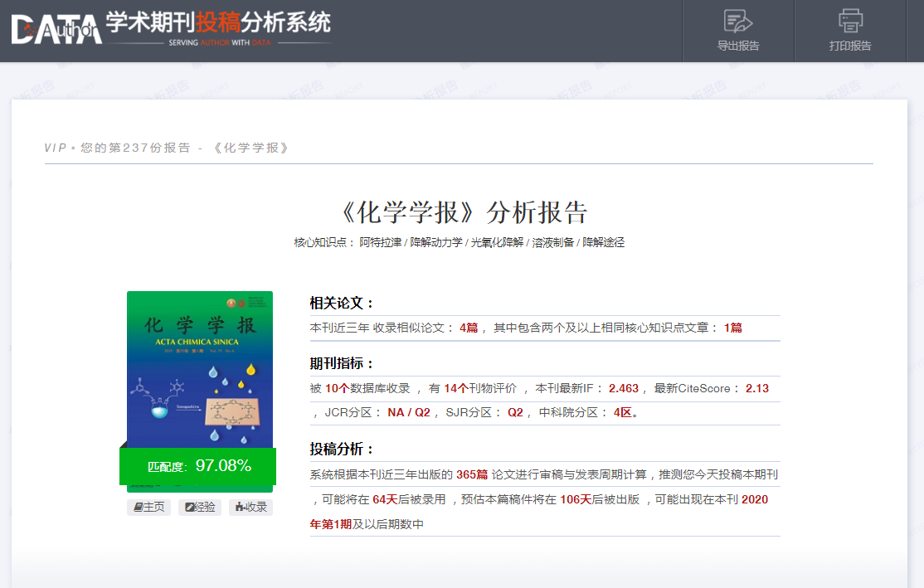Select the 光氧化降解 knowledge point
The image size is (924, 588).
(497, 242)
